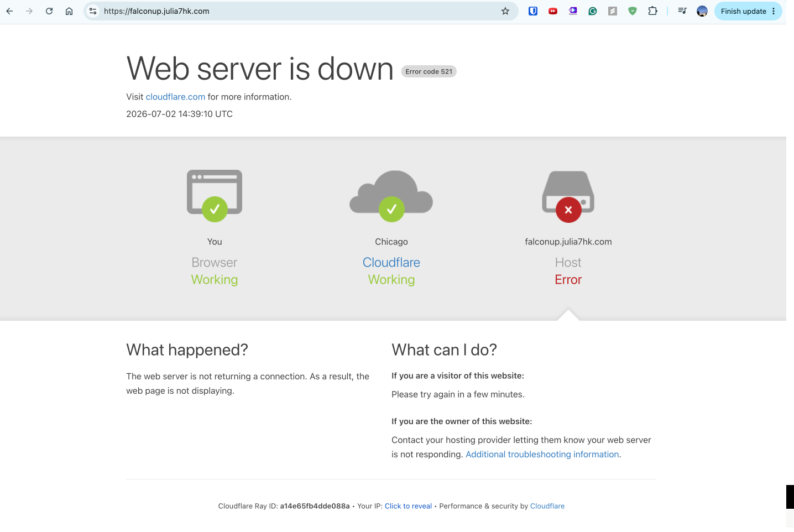This screenshot has height=532, width=794.
Task: Open the cloudflare.com link under the heading
Action: pos(175,97)
